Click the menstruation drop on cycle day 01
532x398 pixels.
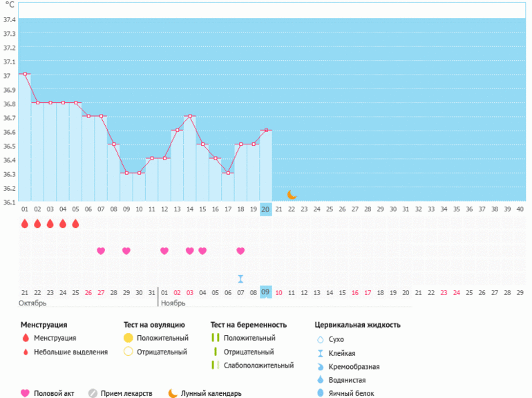click(x=25, y=223)
